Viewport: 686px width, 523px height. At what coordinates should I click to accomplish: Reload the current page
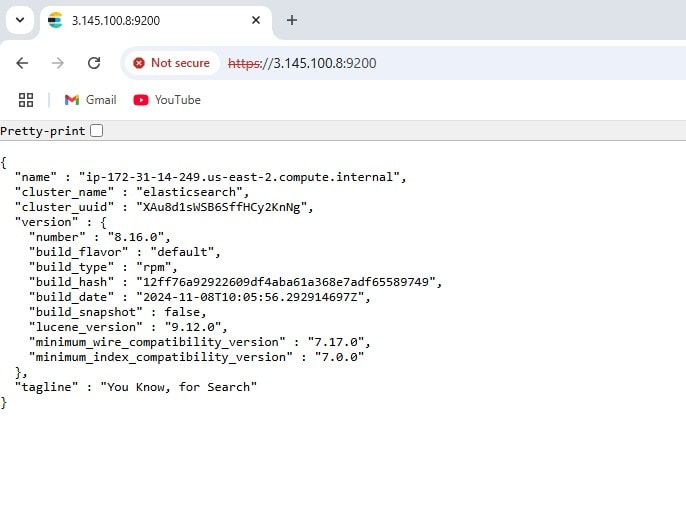pos(94,63)
